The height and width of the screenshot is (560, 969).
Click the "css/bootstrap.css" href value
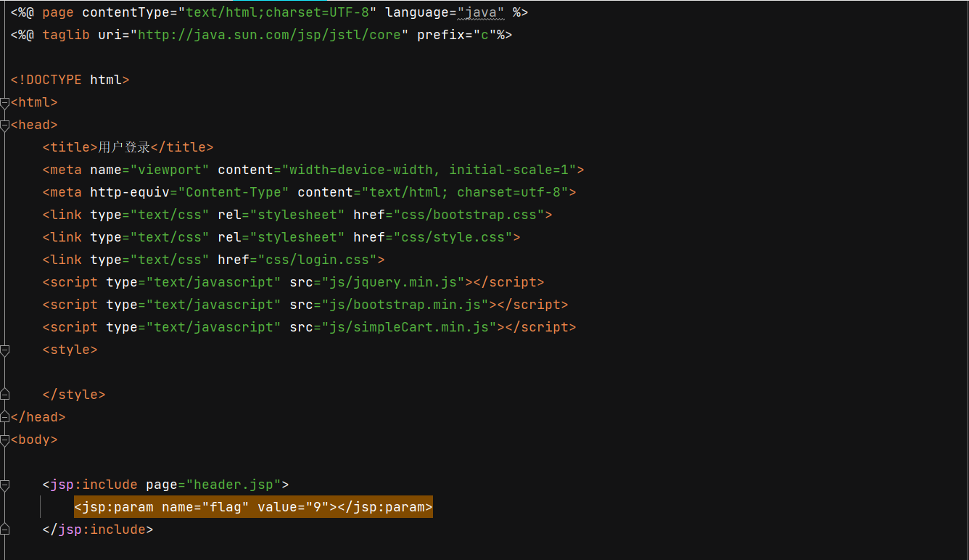coord(469,215)
